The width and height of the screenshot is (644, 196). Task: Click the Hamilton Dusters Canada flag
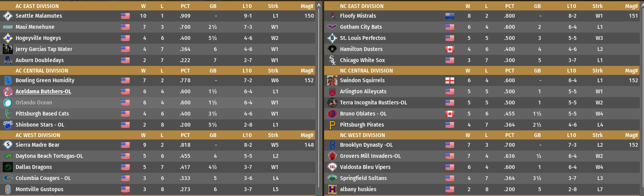(450, 49)
